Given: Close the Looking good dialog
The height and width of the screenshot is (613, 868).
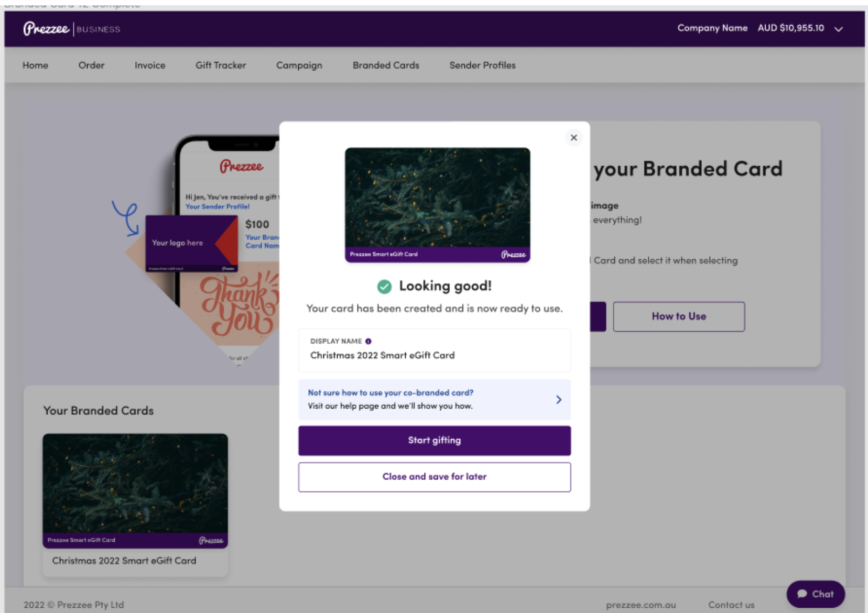Looking at the screenshot, I should pyautogui.click(x=573, y=138).
